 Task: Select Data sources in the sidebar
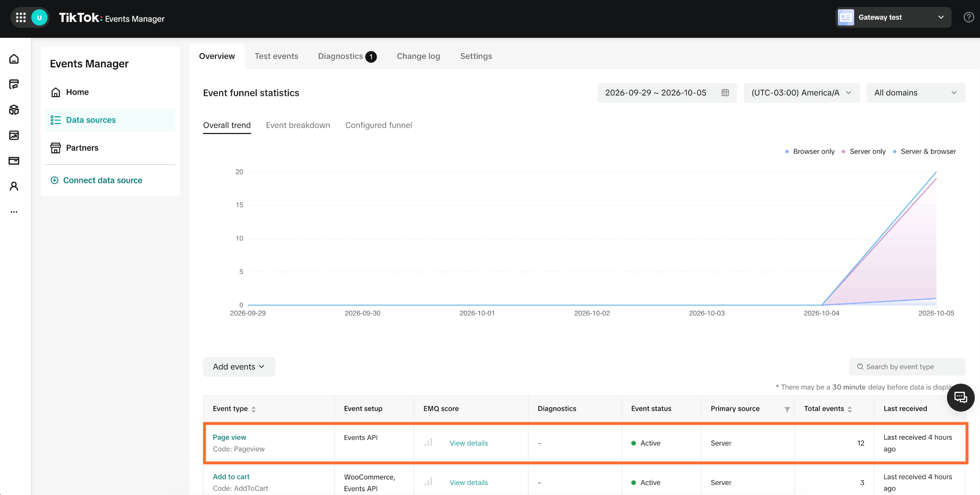coord(110,120)
